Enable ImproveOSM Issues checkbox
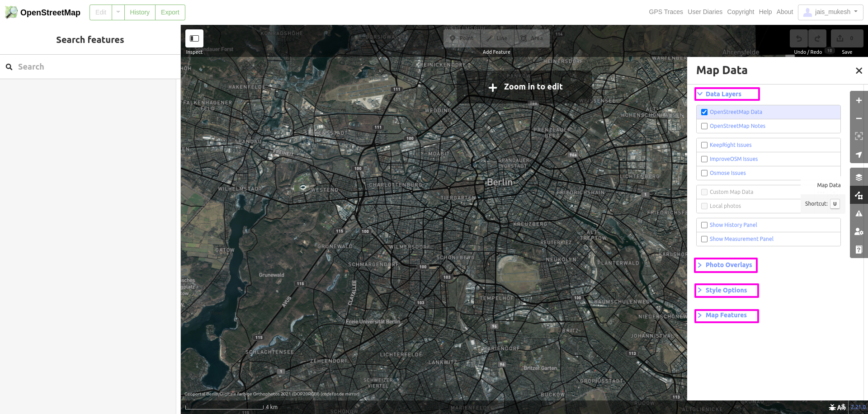The image size is (868, 414). tap(704, 159)
